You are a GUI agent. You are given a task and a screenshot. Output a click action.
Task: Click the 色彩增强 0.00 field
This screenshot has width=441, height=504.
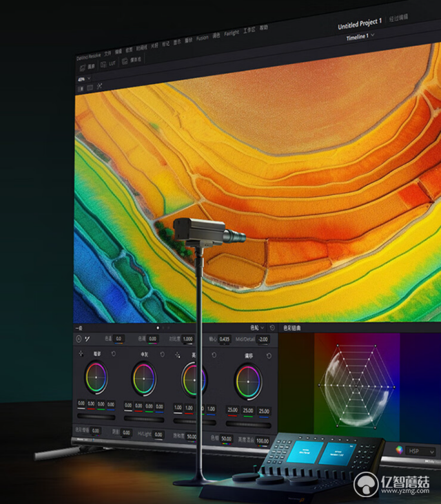point(96,431)
